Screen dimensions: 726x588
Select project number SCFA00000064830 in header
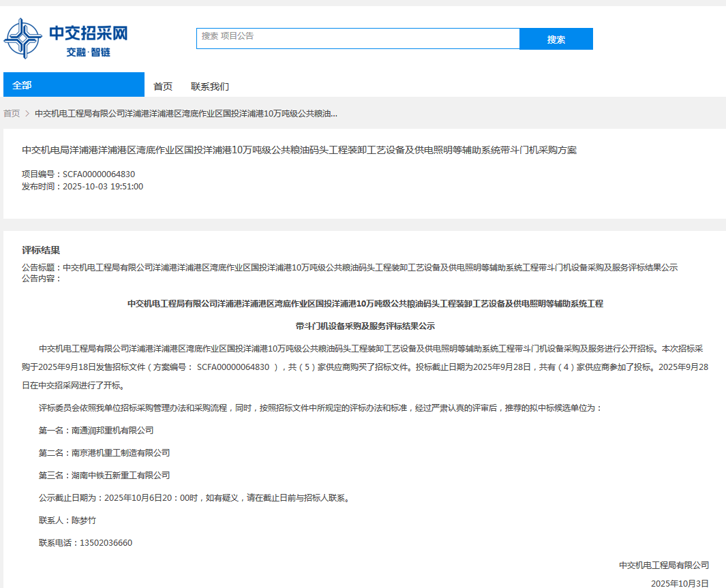tap(99, 174)
